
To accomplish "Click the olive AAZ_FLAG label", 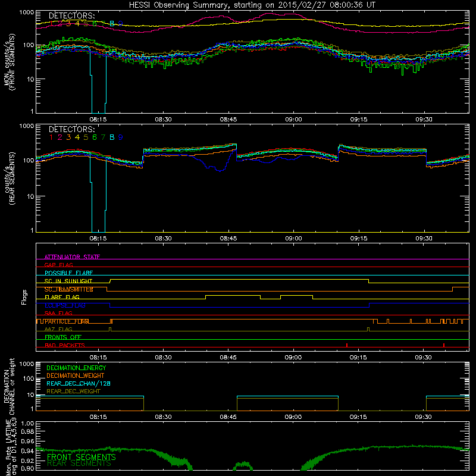I will [x=58, y=329].
